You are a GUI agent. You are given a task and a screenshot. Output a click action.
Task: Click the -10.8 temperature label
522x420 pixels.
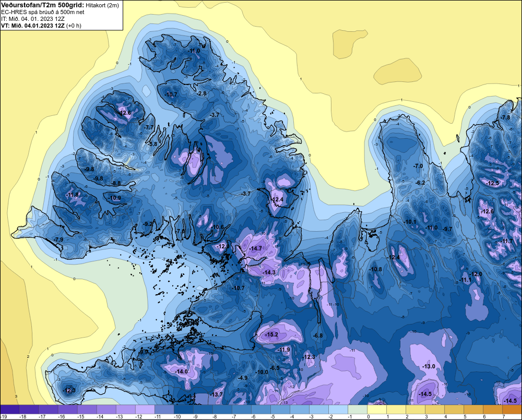pyautogui.click(x=376, y=269)
